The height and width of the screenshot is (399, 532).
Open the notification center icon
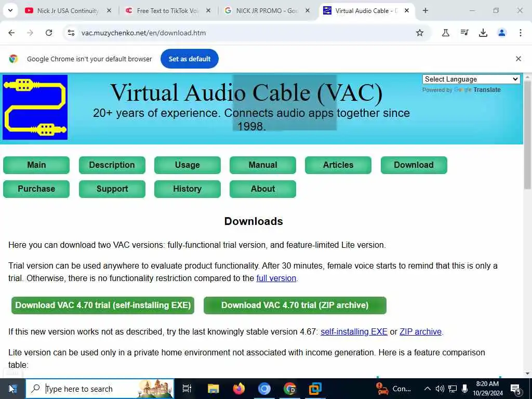click(x=516, y=389)
